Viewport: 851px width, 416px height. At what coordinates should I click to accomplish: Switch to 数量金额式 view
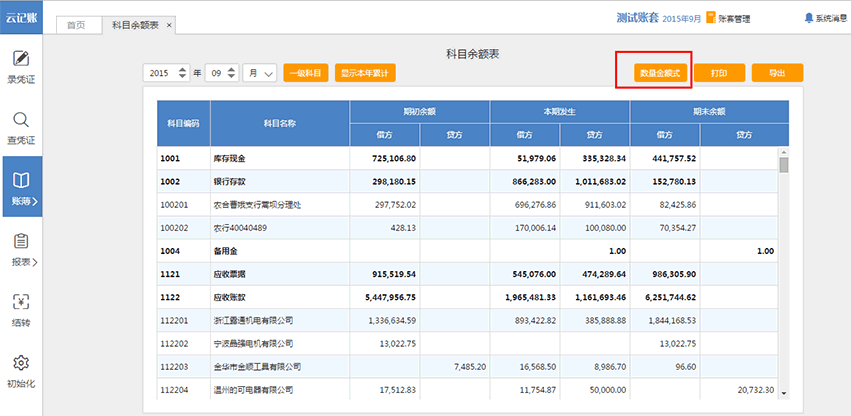tap(659, 73)
